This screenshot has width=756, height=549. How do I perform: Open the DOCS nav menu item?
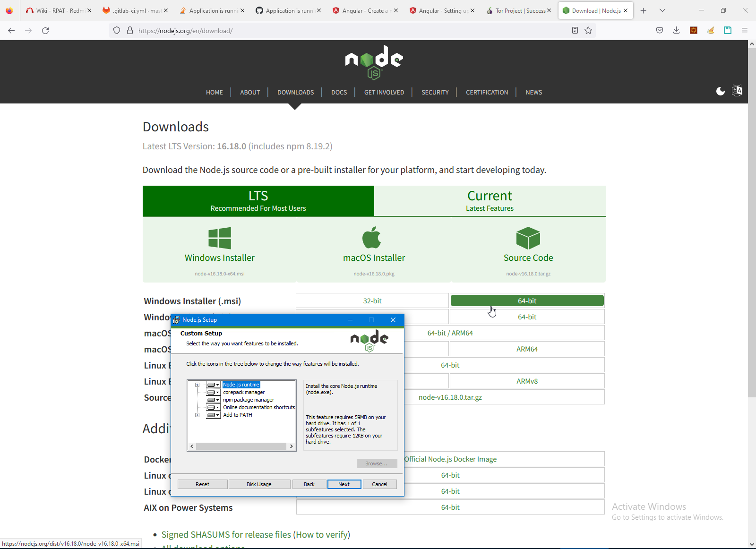point(339,93)
